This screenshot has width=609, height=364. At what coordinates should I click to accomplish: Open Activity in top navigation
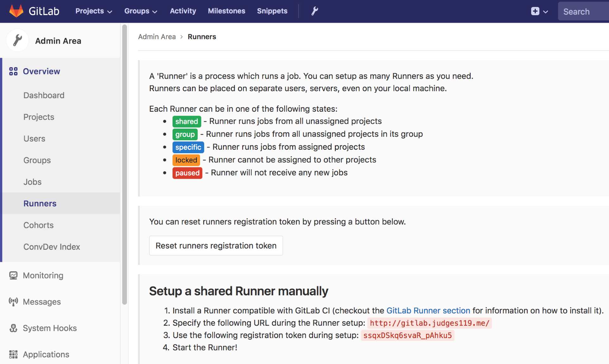[183, 11]
